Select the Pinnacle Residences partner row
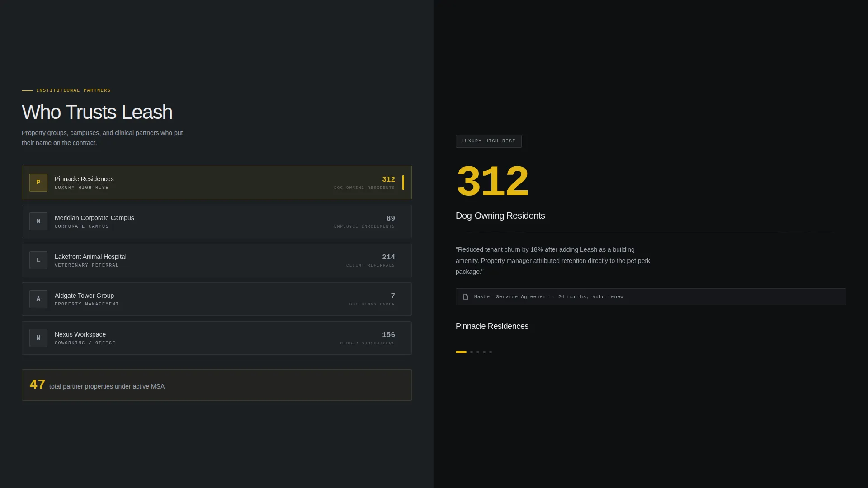Screen dimensions: 868x488 coord(217,183)
